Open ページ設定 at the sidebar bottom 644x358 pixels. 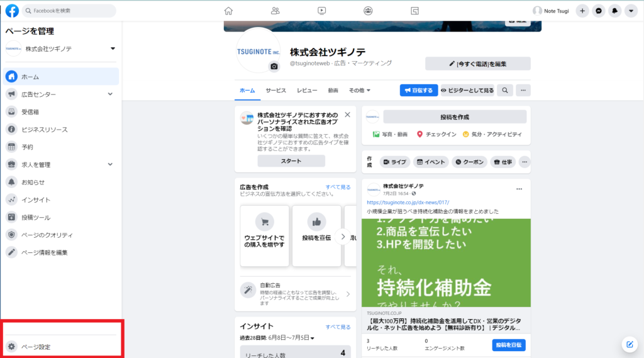pos(61,347)
